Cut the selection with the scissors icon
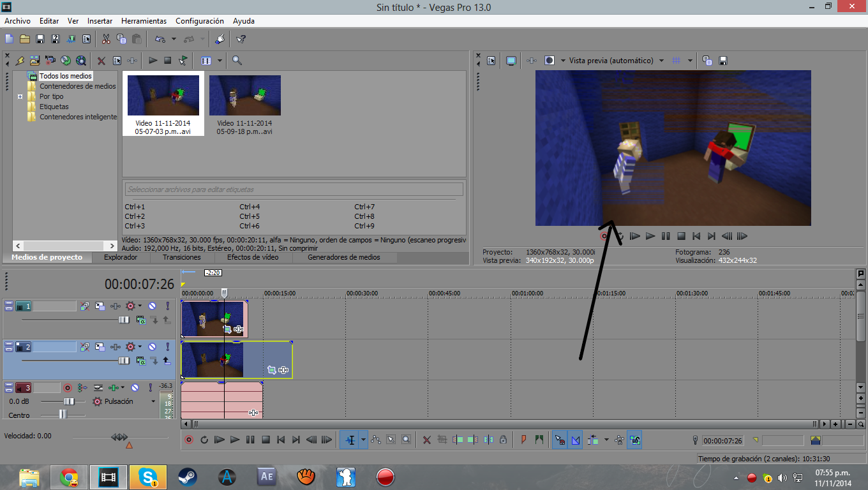Image resolution: width=868 pixels, height=490 pixels. point(106,39)
